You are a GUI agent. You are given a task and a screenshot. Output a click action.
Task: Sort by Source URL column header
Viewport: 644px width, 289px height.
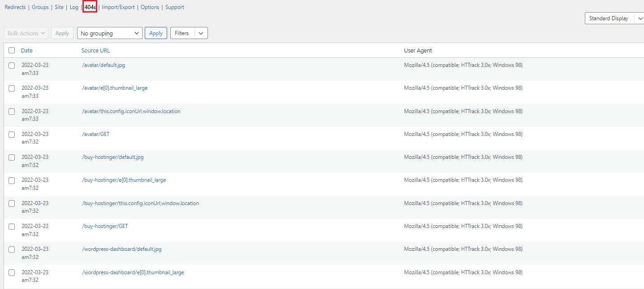click(x=95, y=50)
